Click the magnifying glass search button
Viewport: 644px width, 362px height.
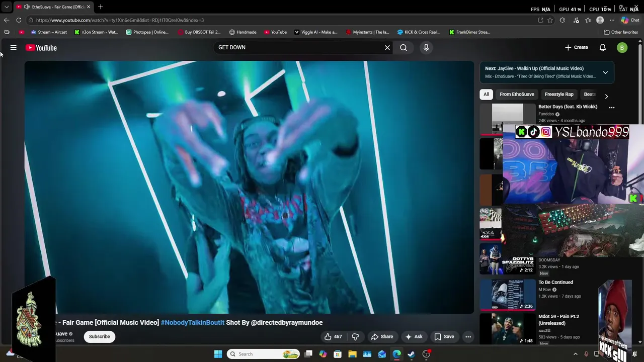[404, 47]
